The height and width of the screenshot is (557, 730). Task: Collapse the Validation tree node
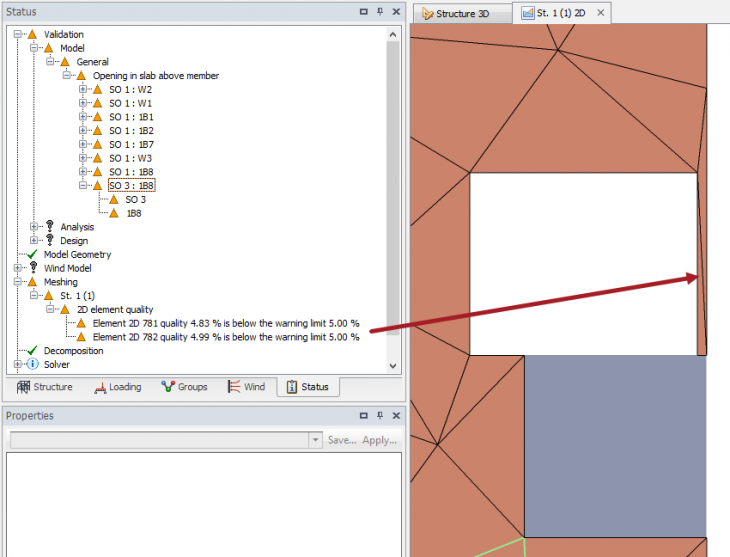18,34
